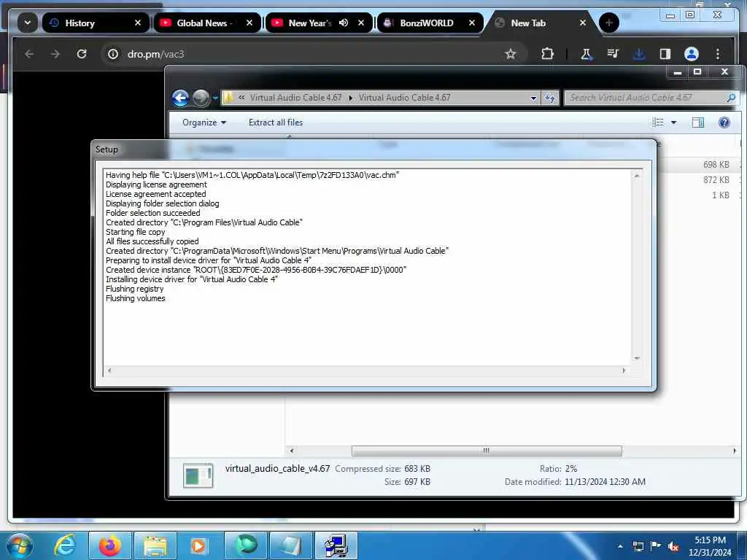This screenshot has height=560, width=747.
Task: Switch to the History tab
Action: (x=96, y=23)
